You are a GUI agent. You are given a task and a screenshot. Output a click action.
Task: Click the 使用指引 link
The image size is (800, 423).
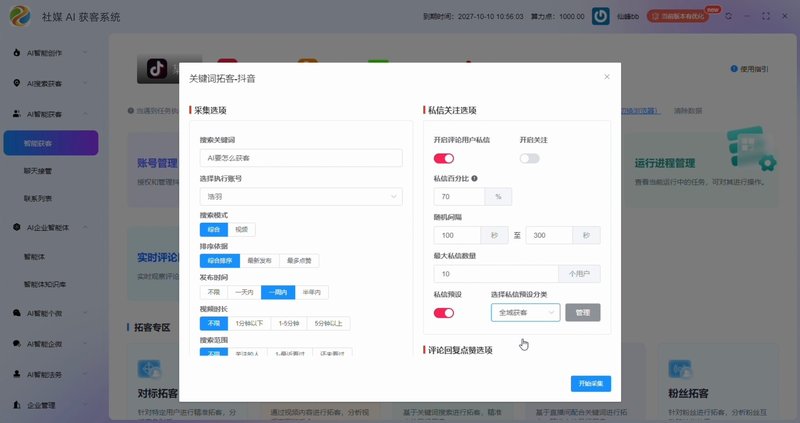[754, 69]
